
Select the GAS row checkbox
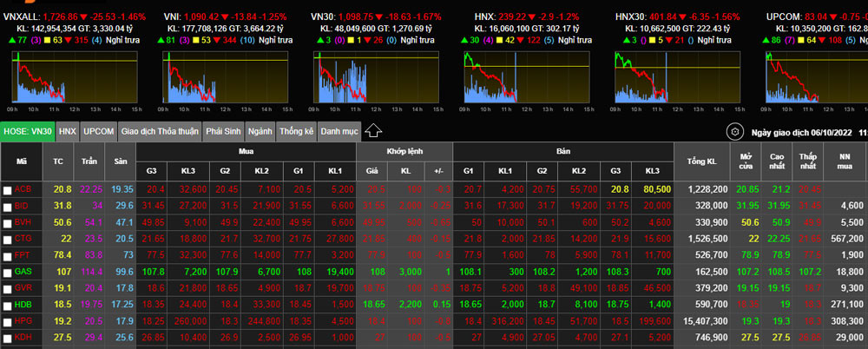pyautogui.click(x=8, y=273)
